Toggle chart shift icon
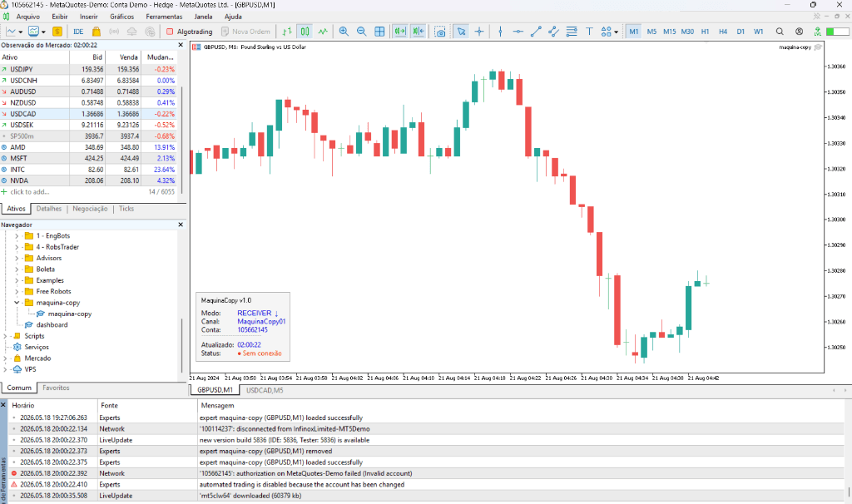852x504 pixels. coord(418,32)
